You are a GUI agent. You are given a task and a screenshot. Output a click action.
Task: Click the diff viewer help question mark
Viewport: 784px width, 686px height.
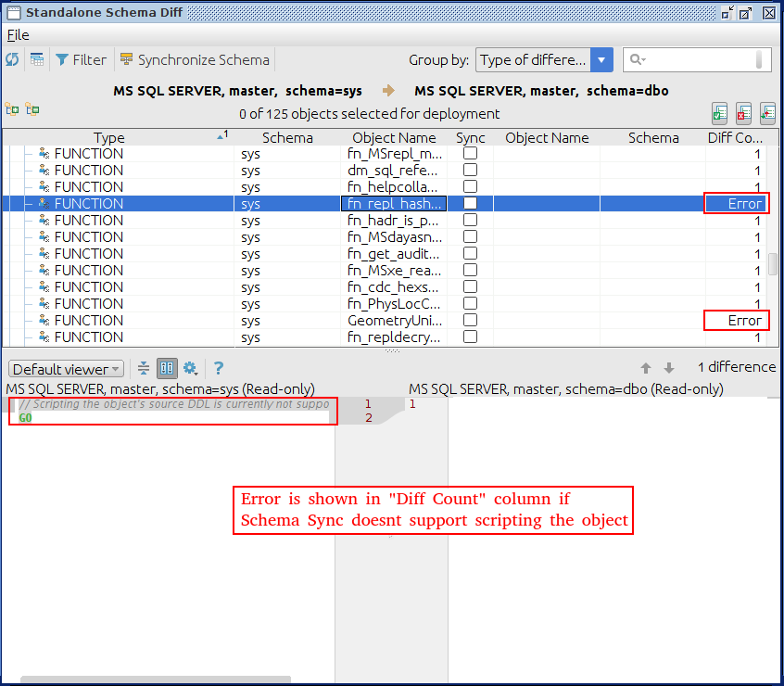tap(219, 369)
